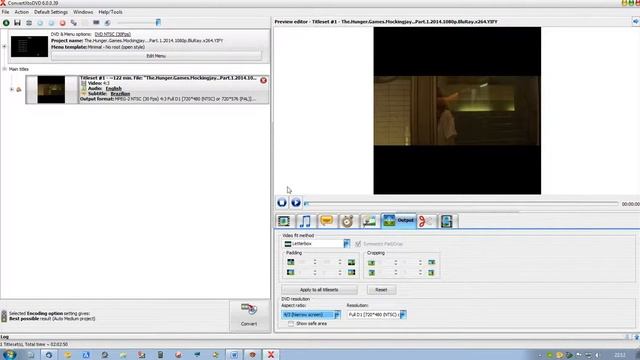Click the English audio link
640x360 pixels.
tap(113, 88)
